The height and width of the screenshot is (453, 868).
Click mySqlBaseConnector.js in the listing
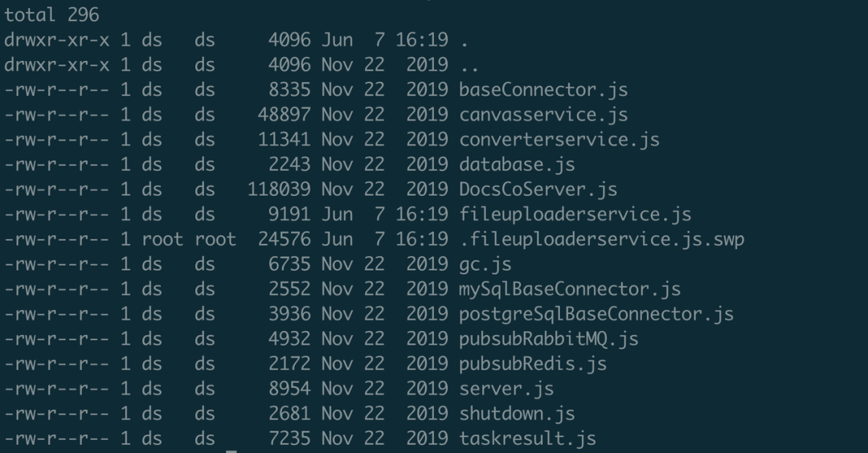pos(570,289)
